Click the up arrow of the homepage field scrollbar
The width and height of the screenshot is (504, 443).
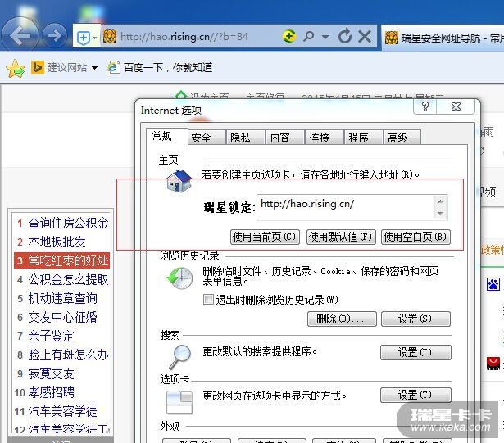pos(440,201)
